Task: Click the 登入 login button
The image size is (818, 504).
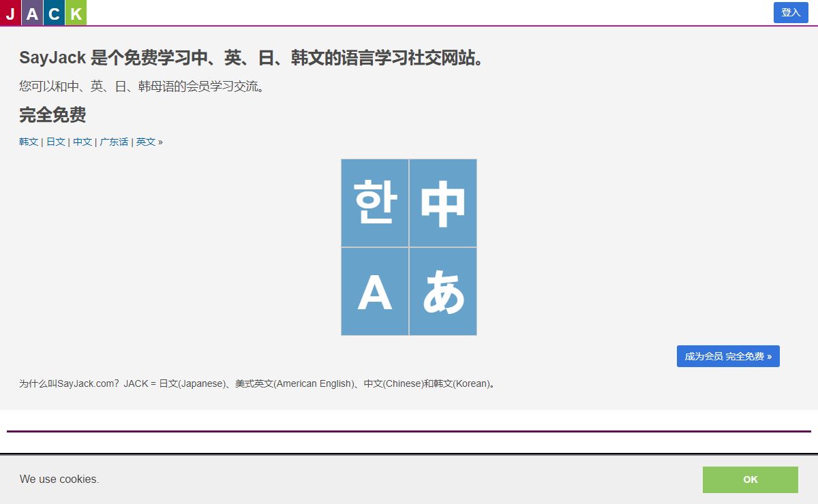Action: [x=791, y=12]
